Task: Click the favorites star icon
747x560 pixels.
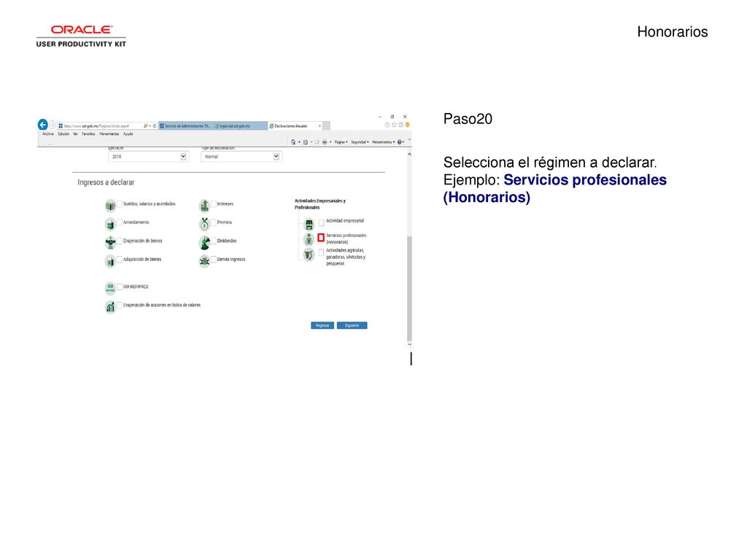Action: click(394, 125)
